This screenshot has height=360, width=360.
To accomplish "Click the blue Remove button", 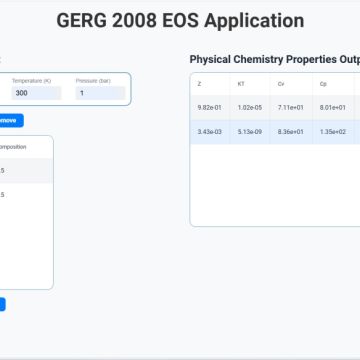I will click(x=11, y=120).
